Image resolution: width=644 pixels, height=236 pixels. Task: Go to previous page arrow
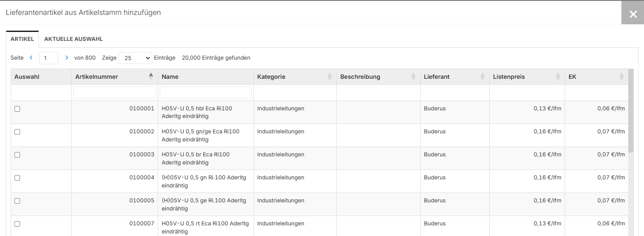[x=31, y=58]
